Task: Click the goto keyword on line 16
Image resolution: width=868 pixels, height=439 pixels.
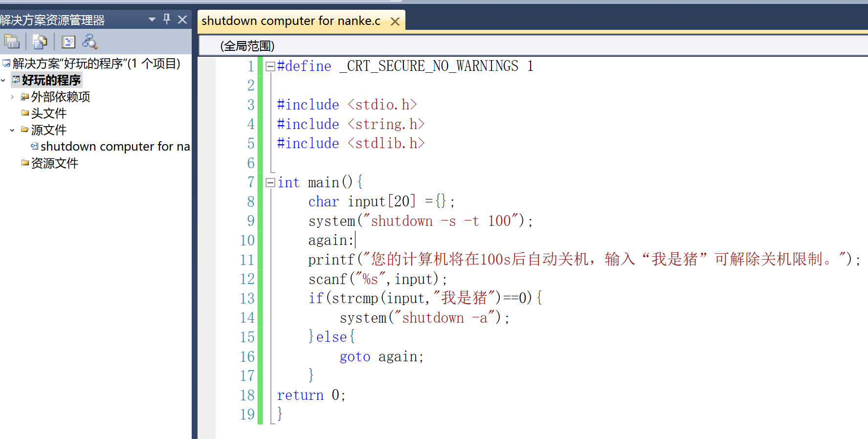Action: tap(355, 357)
